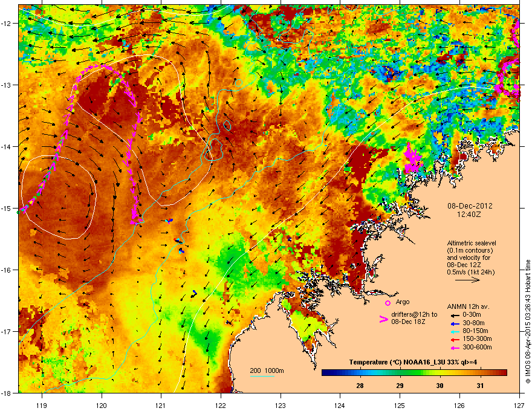This screenshot has width=532, height=411.
Task: Select the date label 08-Dec-2012
Action: [x=470, y=206]
